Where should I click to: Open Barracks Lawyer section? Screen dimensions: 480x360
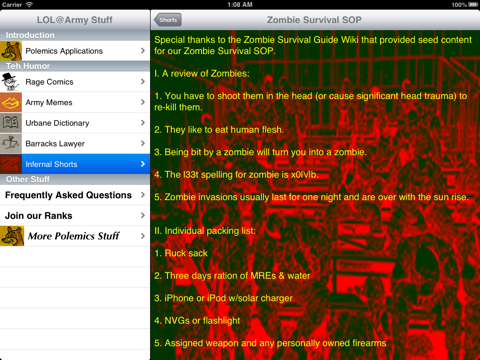(75, 144)
